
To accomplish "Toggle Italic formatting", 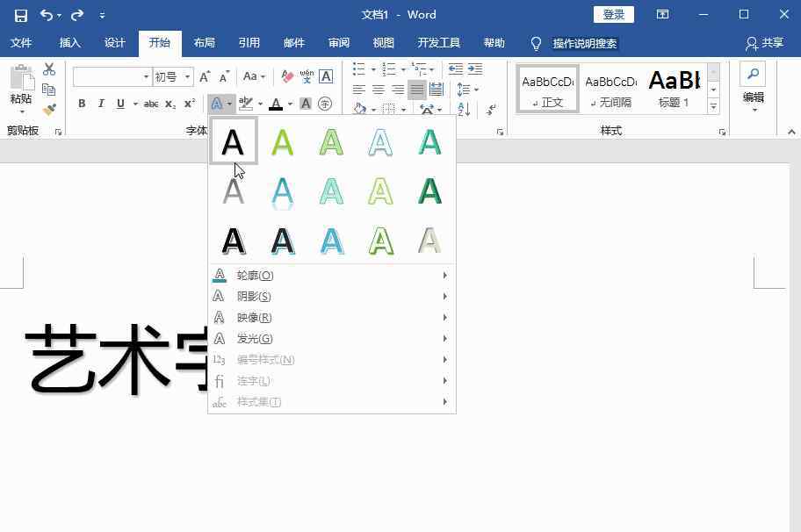I will coord(101,104).
